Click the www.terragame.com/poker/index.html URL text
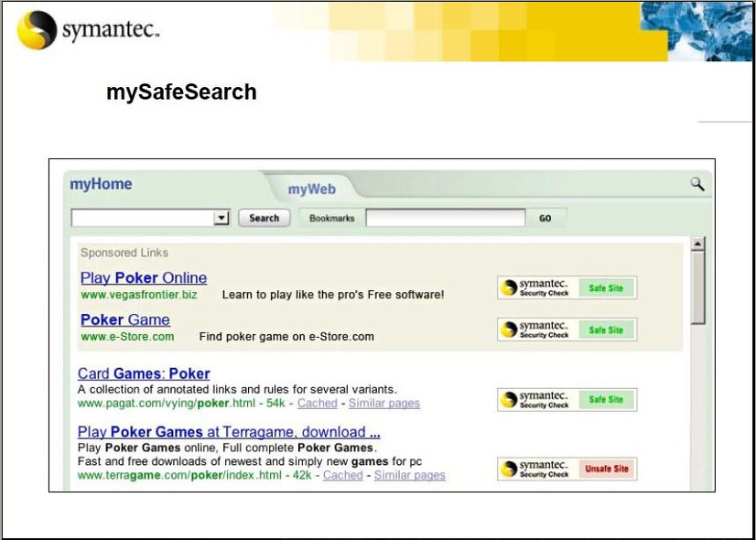756x540 pixels. coord(179,475)
